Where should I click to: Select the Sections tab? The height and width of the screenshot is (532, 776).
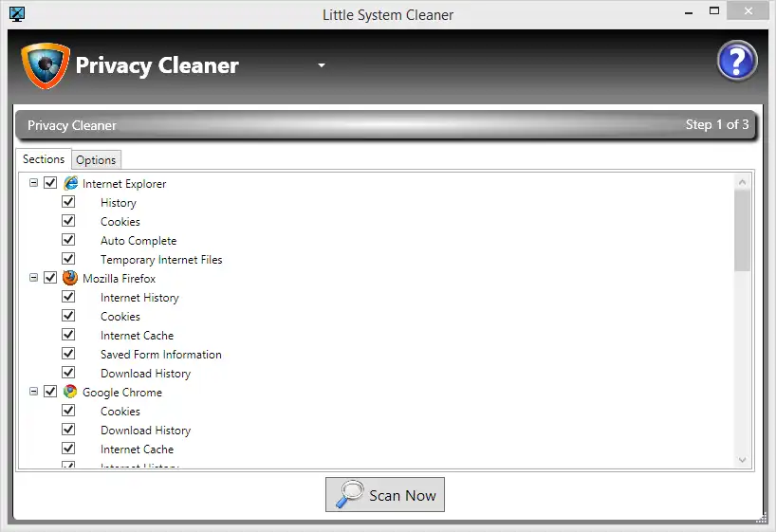(44, 159)
